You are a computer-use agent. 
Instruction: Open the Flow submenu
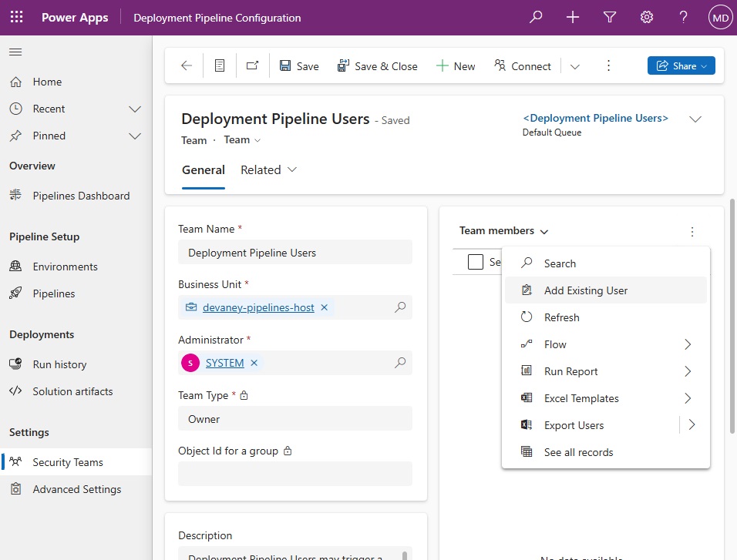606,344
